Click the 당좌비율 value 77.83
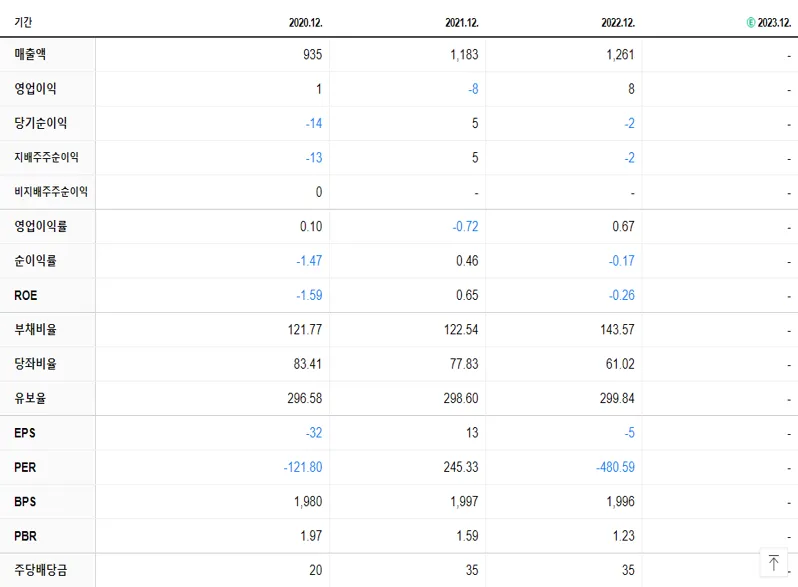798x587 pixels. [x=464, y=364]
